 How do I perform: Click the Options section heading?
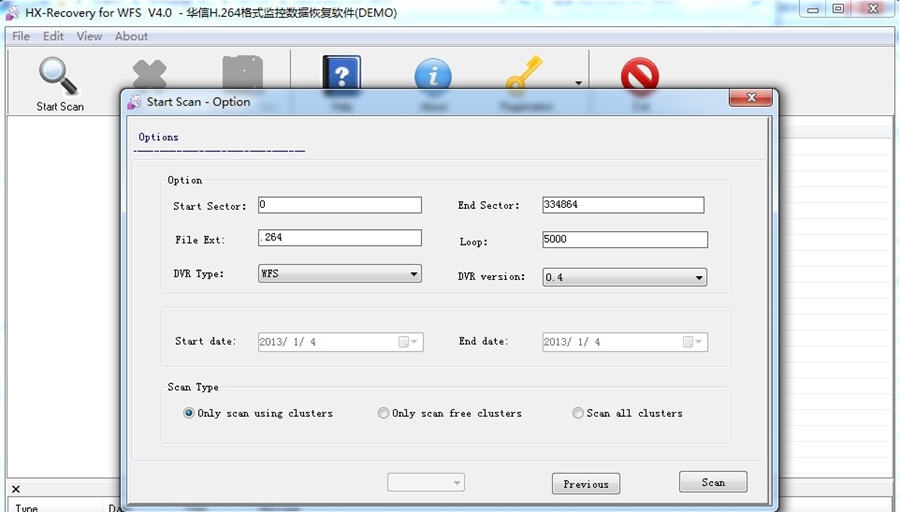click(x=158, y=137)
